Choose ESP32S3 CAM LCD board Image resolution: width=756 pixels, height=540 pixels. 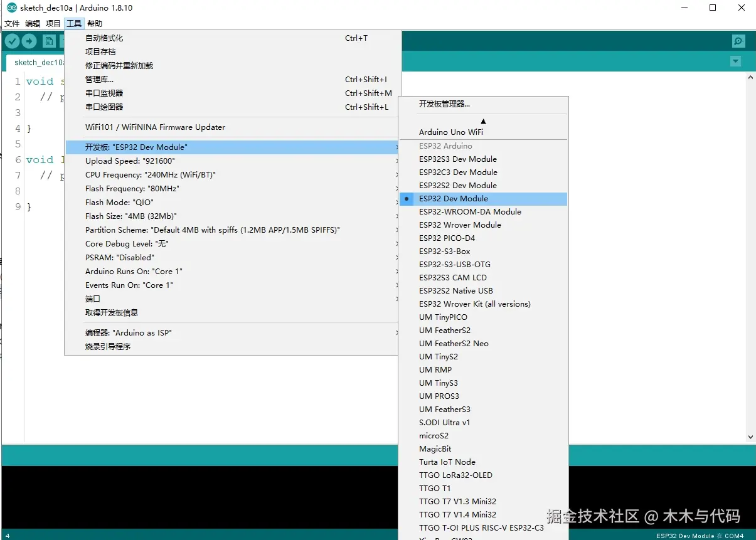[483, 278]
